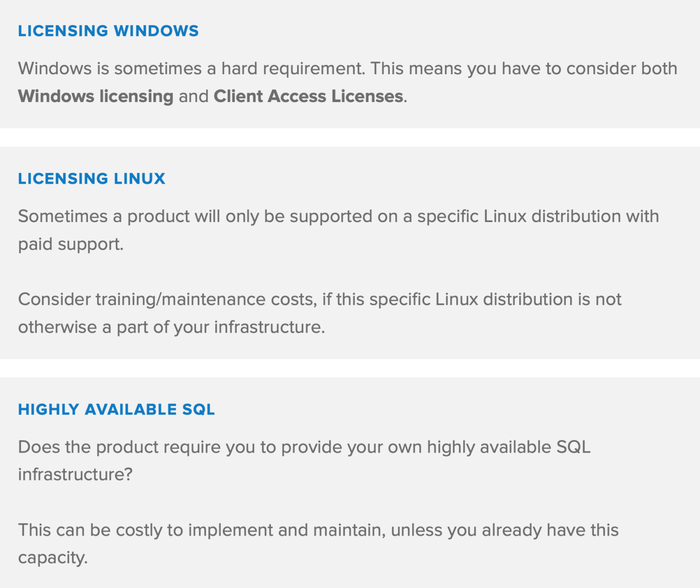This screenshot has width=700, height=588.
Task: Click the HIGHLY AVAILABLE SQL heading
Action: [116, 409]
